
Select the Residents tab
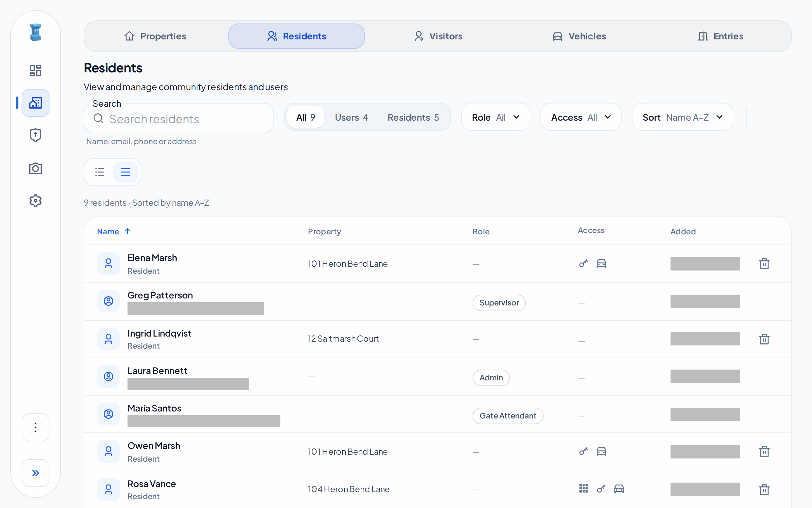(296, 36)
